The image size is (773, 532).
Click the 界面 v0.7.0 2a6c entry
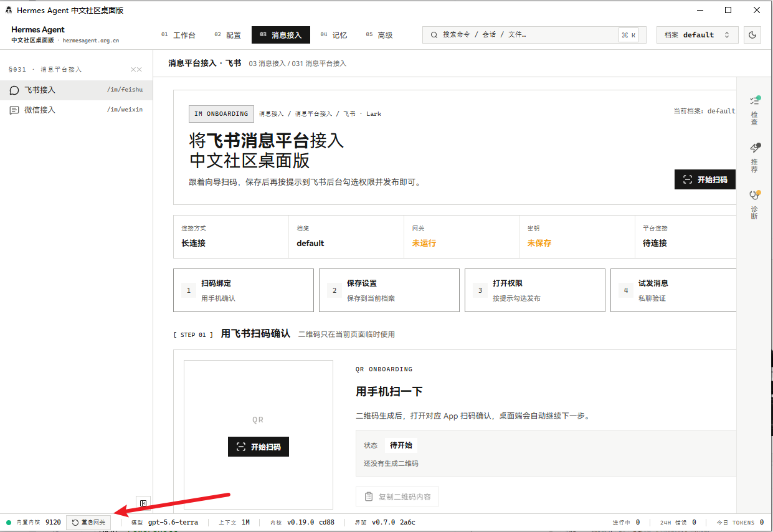[x=385, y=522]
